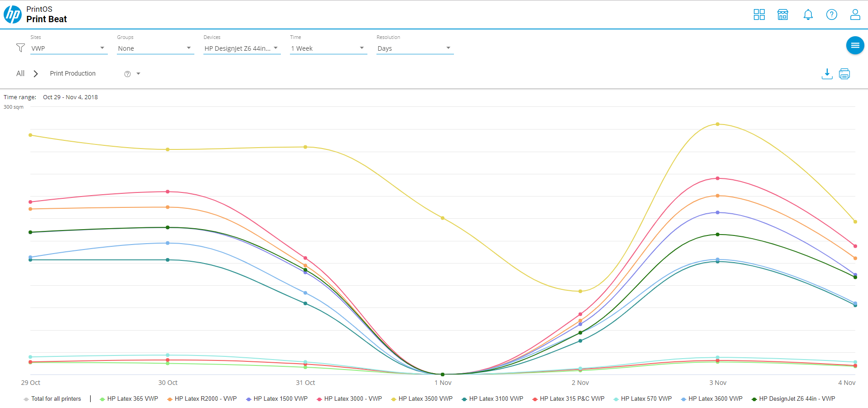The width and height of the screenshot is (868, 408).
Task: Toggle HP Latex 570 VWP legend series
Action: (x=643, y=399)
